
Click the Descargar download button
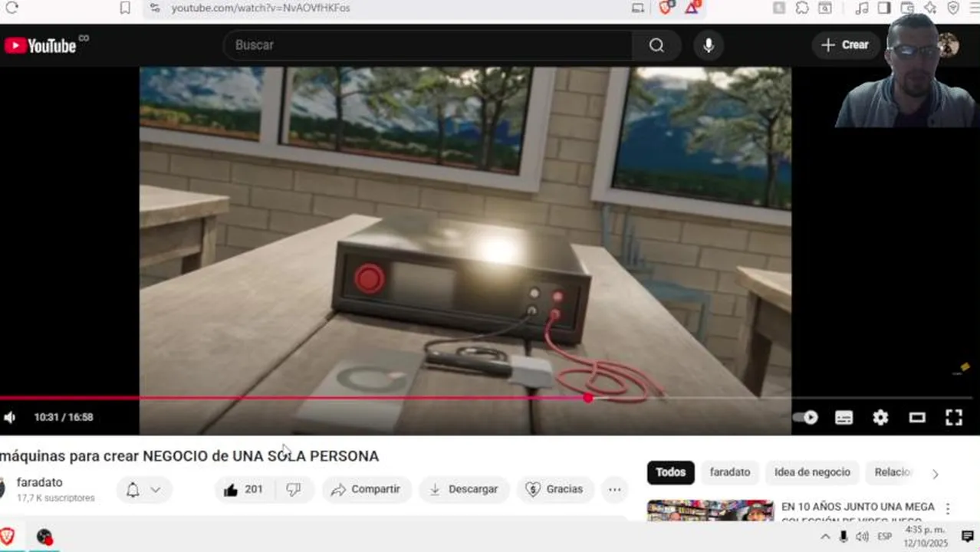pyautogui.click(x=464, y=489)
